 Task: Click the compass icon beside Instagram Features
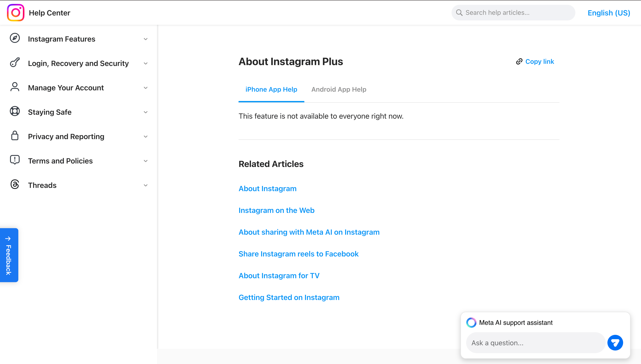[x=15, y=38]
